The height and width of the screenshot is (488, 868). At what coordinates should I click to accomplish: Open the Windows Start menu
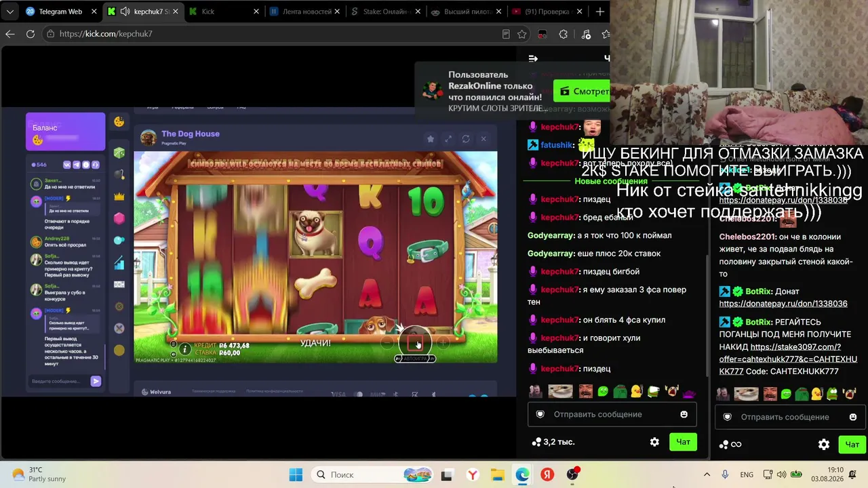pos(296,474)
